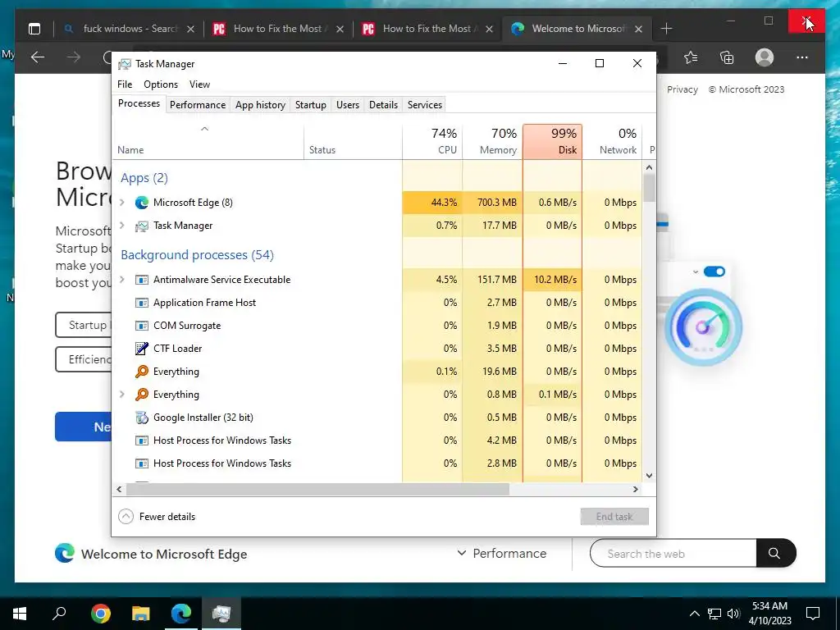Image resolution: width=840 pixels, height=630 pixels.
Task: Sort by the Status column header
Action: 353,141
